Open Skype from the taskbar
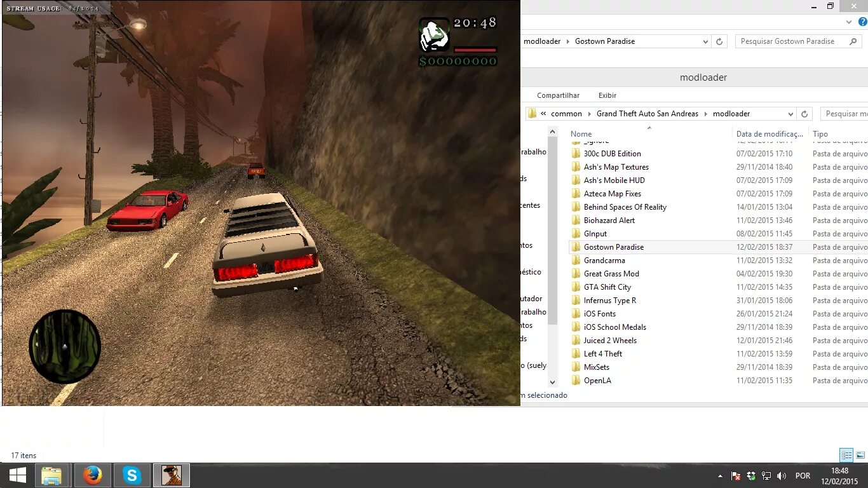 [132, 475]
